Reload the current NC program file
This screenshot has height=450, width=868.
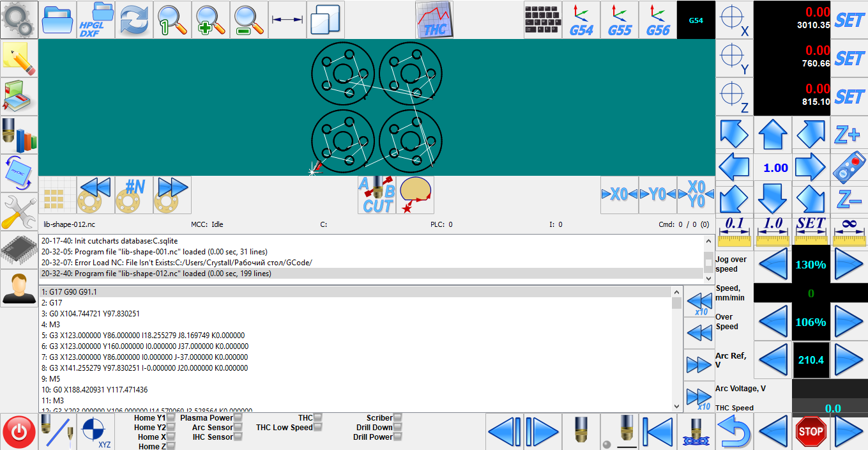(x=134, y=20)
